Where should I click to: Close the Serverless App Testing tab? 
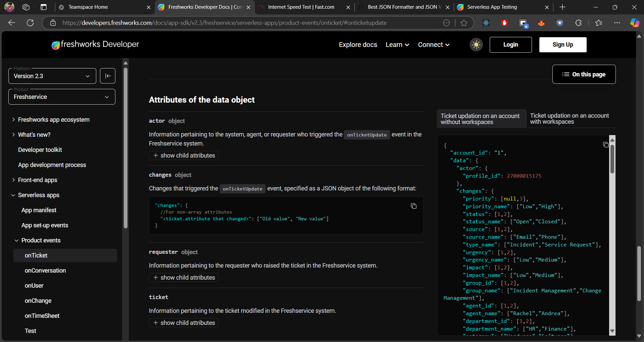point(547,7)
